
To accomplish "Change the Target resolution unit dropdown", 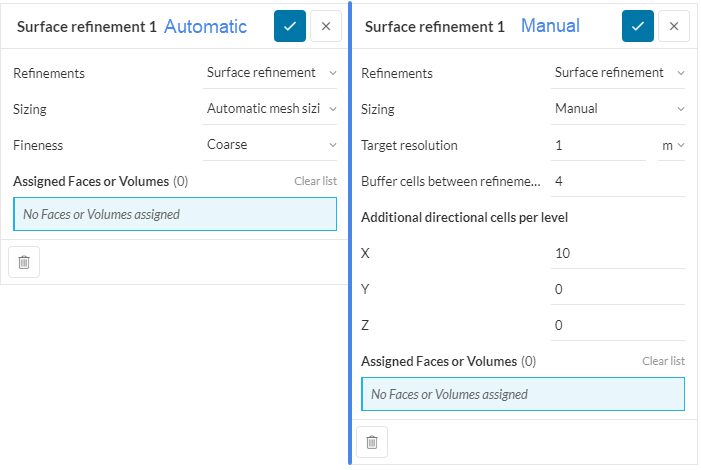I will pos(672,145).
